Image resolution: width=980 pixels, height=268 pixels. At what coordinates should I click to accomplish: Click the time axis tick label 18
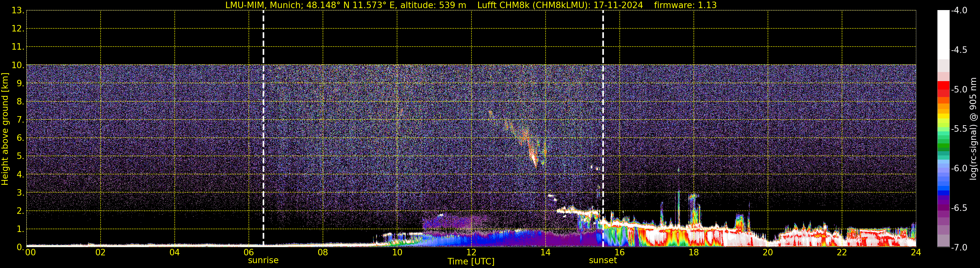coord(694,252)
